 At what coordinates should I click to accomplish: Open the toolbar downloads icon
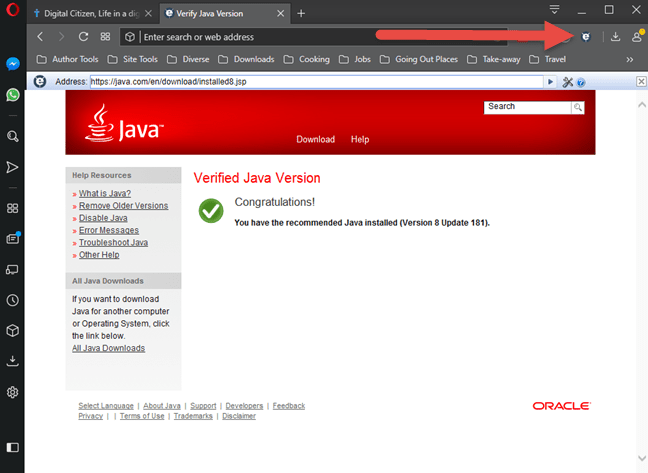pos(615,37)
